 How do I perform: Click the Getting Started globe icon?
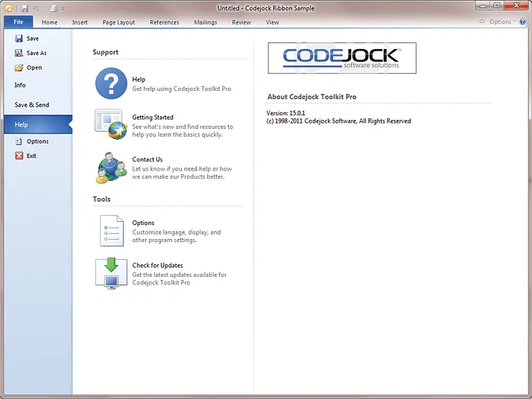(110, 124)
